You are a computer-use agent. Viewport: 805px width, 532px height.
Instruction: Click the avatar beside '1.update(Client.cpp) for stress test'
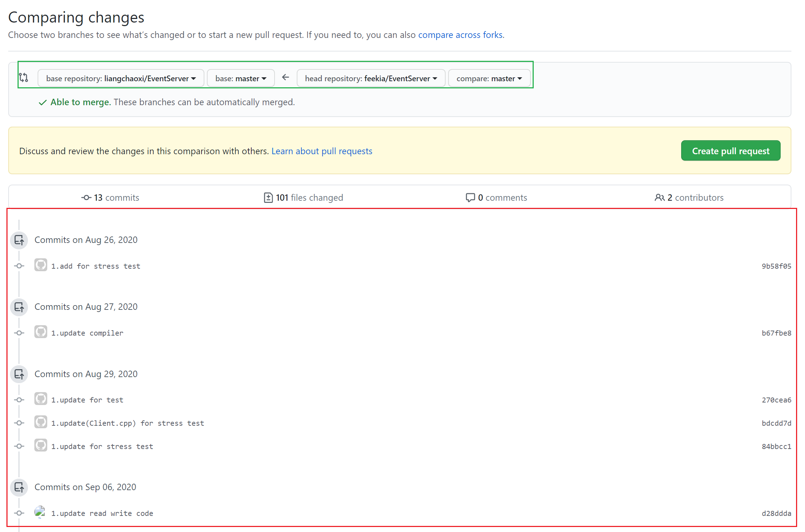(x=41, y=422)
